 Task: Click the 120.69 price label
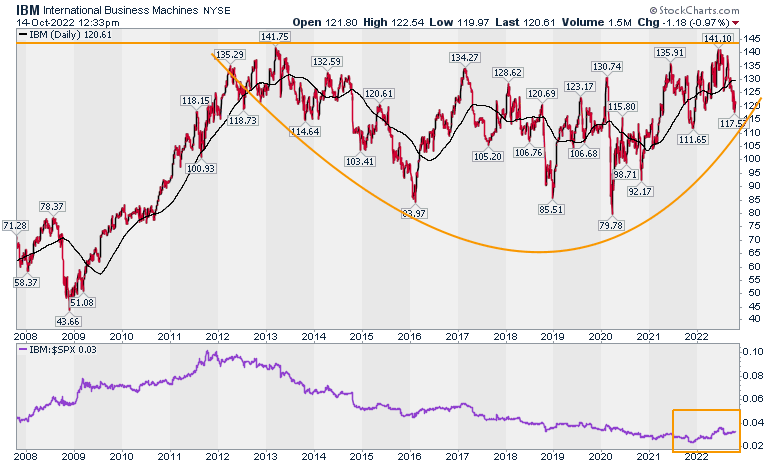pos(542,93)
